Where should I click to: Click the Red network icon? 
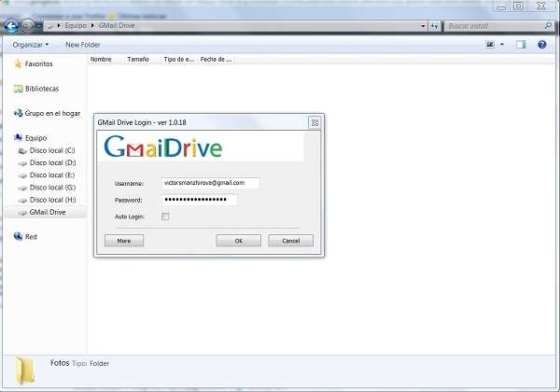[18, 236]
